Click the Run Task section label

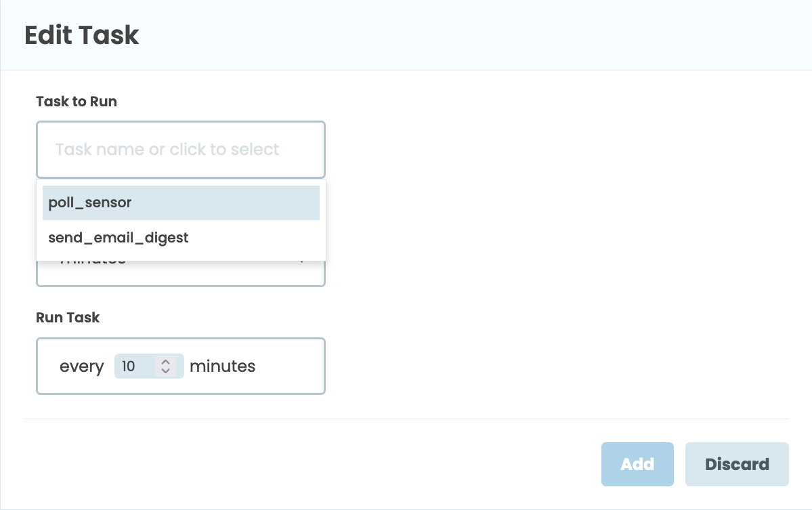[68, 317]
